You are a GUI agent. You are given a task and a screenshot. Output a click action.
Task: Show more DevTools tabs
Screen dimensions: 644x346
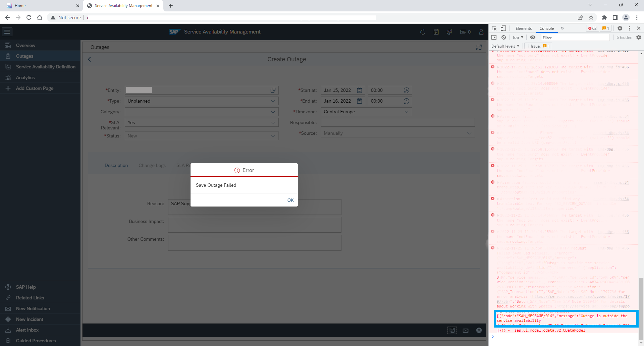pyautogui.click(x=562, y=28)
